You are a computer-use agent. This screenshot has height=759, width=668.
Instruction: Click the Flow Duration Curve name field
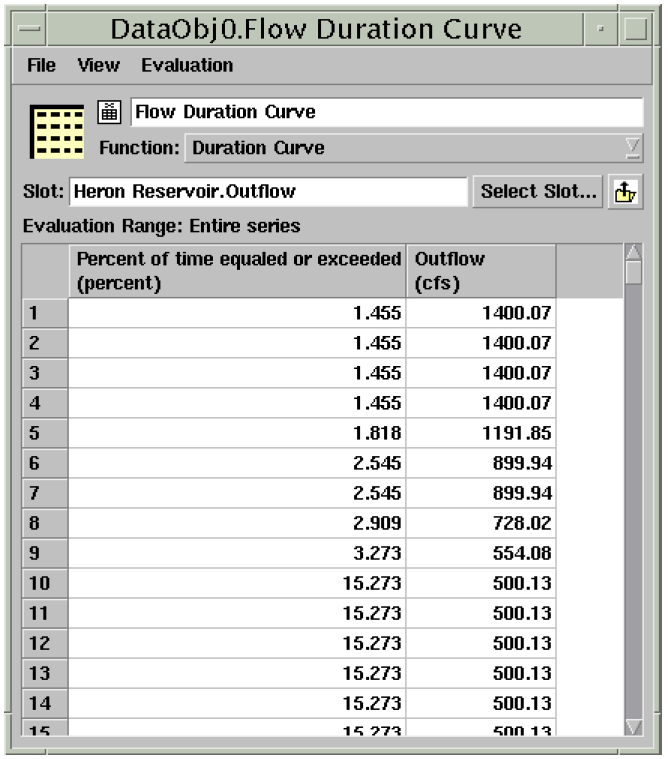tap(386, 112)
